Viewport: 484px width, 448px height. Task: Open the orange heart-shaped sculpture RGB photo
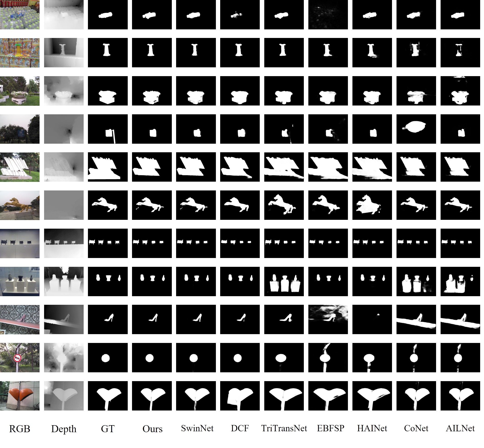20,396
